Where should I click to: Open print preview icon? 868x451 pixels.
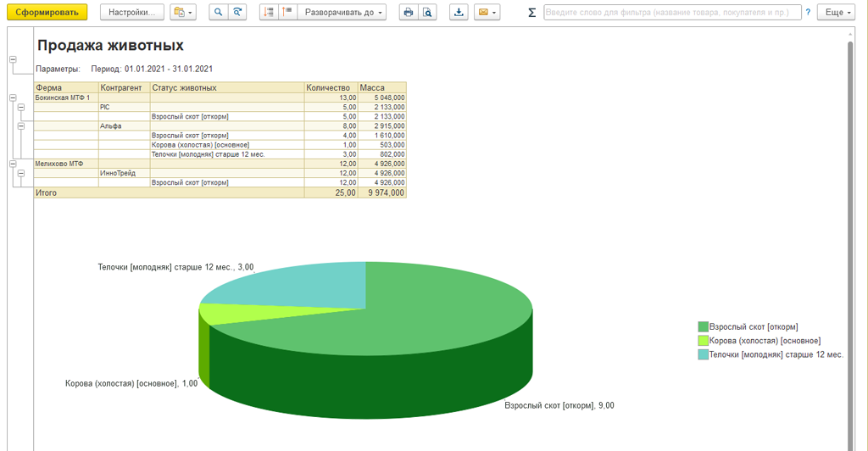tap(427, 13)
